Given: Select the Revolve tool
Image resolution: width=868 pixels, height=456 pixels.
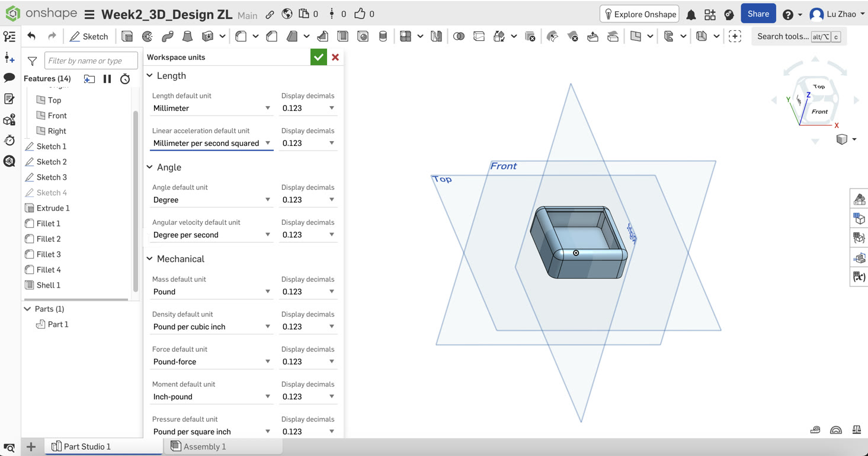Looking at the screenshot, I should [x=148, y=36].
